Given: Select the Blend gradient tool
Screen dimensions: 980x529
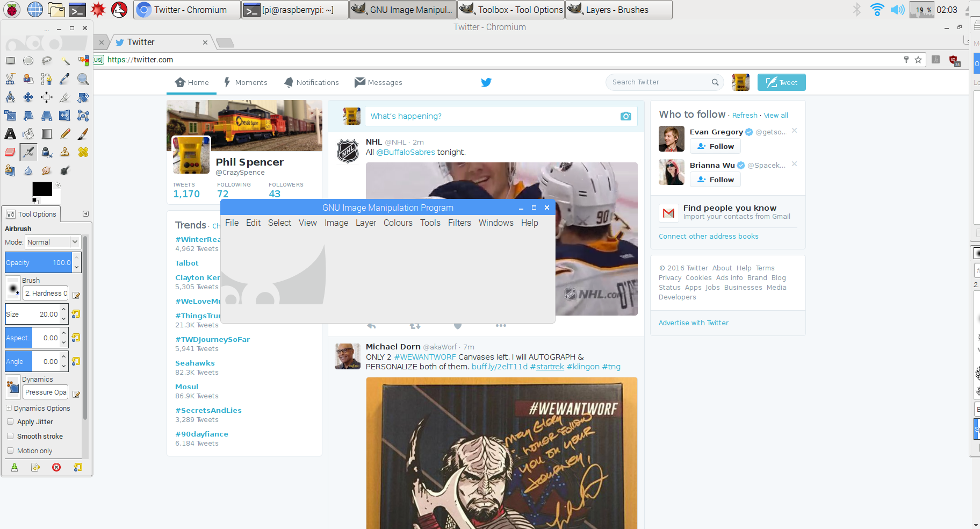Looking at the screenshot, I should pos(47,134).
